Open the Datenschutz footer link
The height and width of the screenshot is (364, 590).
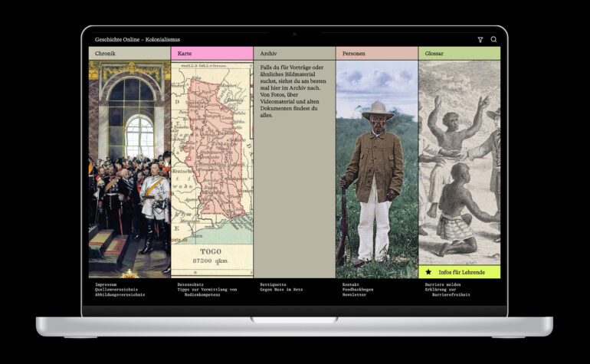190,284
